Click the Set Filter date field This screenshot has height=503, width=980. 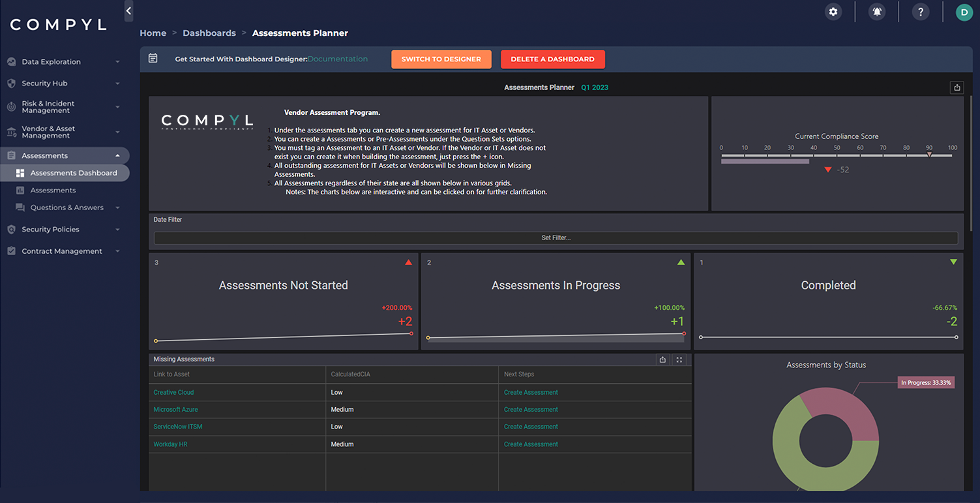tap(556, 237)
